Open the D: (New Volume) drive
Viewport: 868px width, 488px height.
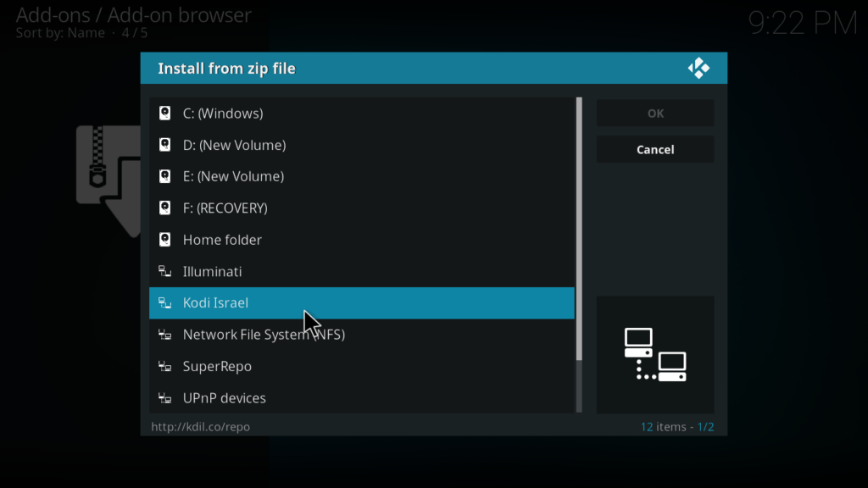(x=362, y=145)
